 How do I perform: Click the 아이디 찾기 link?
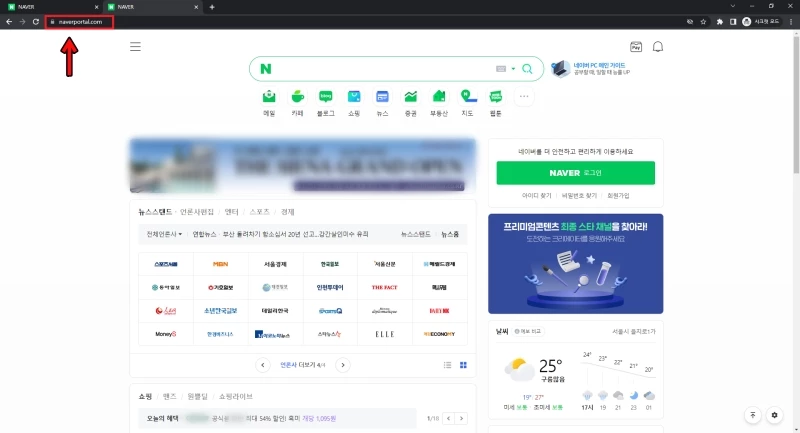(537, 196)
